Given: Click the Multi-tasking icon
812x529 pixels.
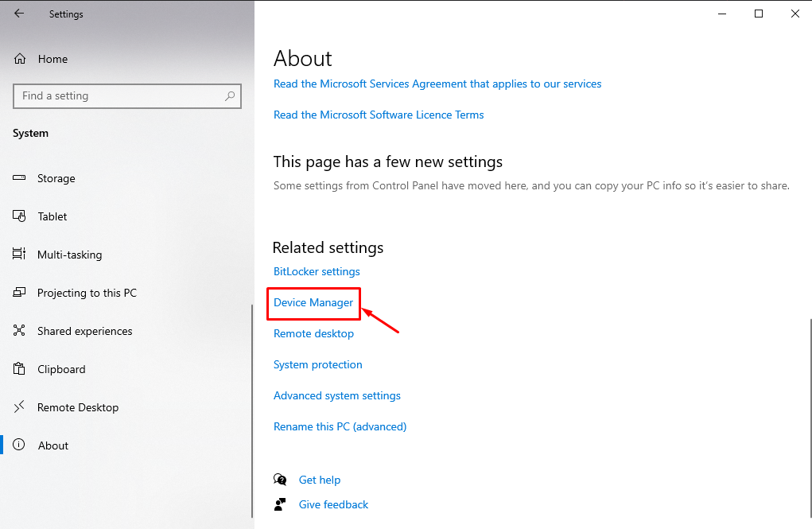Looking at the screenshot, I should pos(19,254).
